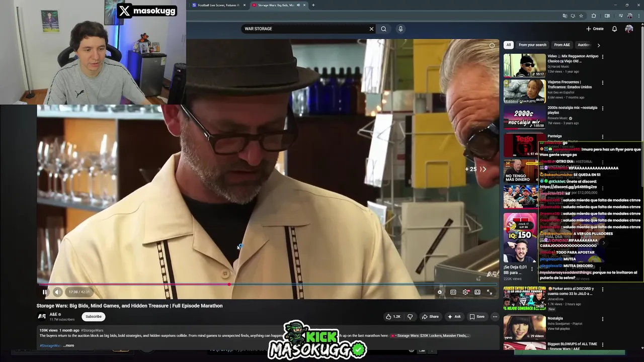Mute the Storage Wars browser tab audio
The height and width of the screenshot is (362, 644).
[298, 5]
